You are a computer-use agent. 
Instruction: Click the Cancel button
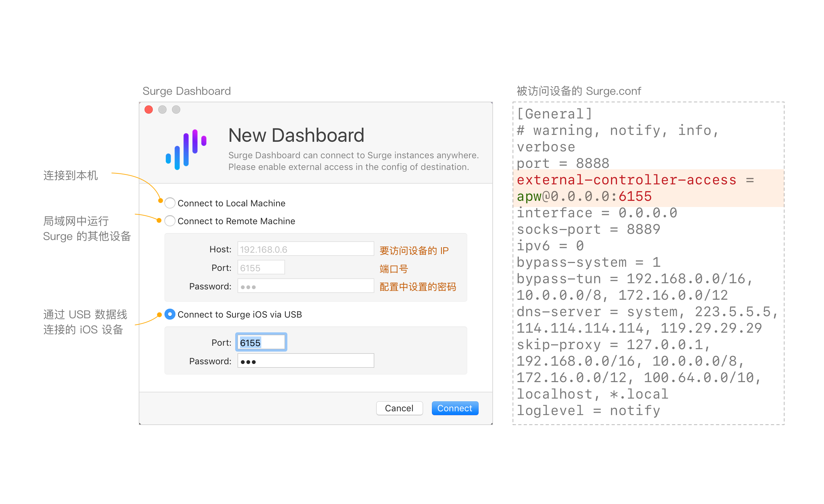[399, 408]
